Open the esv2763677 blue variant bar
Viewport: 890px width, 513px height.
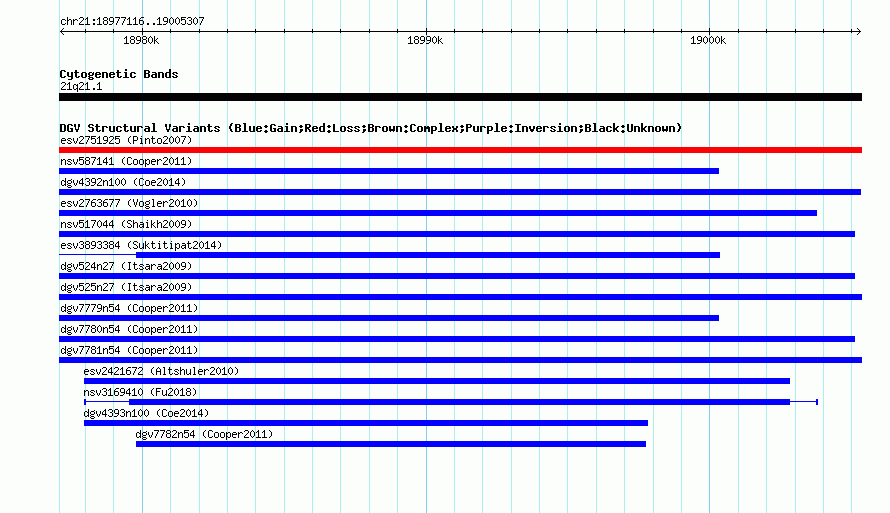click(438, 213)
